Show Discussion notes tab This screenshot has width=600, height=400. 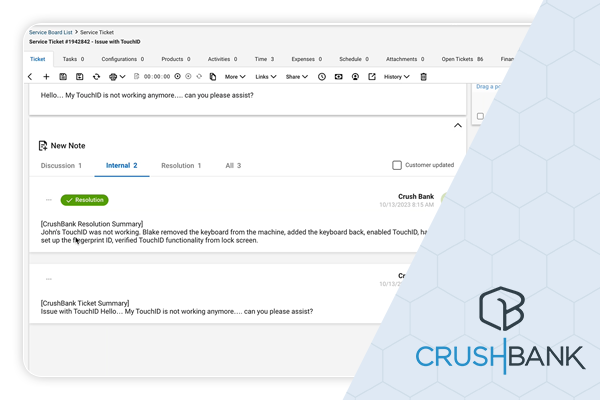[x=61, y=165]
